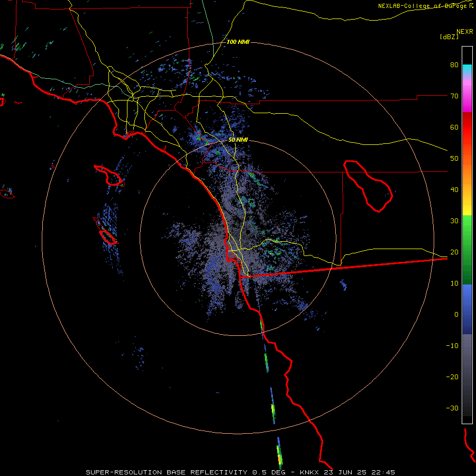Click the 60 value on the dBZ scale

[x=454, y=127]
